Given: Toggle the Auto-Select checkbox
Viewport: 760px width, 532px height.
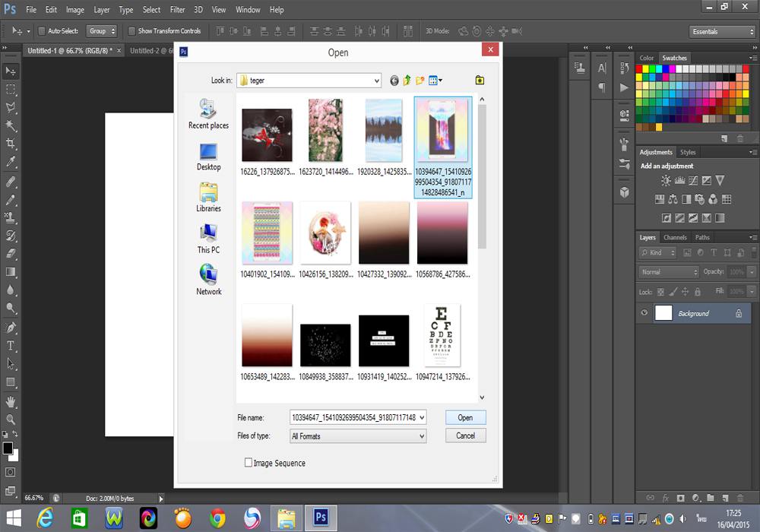Looking at the screenshot, I should (42, 31).
